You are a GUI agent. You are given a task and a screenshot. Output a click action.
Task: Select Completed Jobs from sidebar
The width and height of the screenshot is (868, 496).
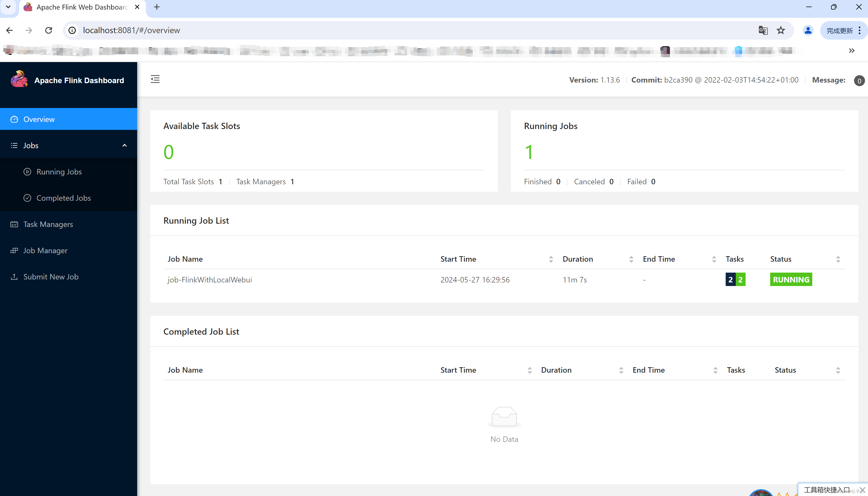[x=63, y=198]
